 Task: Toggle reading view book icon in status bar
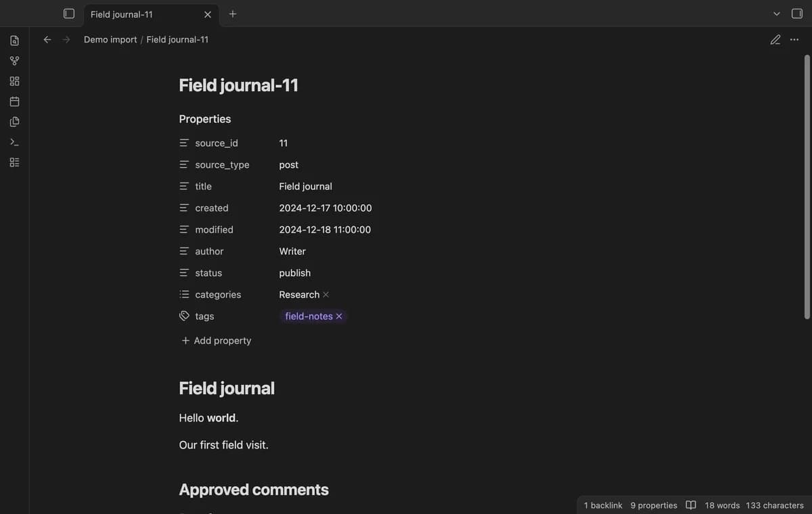[691, 505]
